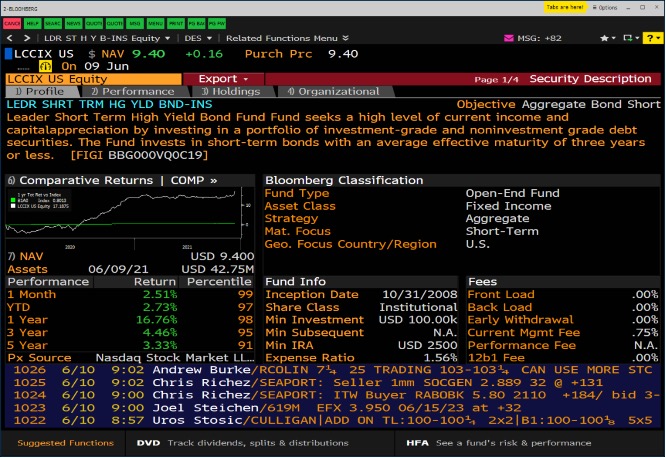Open the DES function dropdown
Viewport: 666px width, 458px height.
coord(198,38)
